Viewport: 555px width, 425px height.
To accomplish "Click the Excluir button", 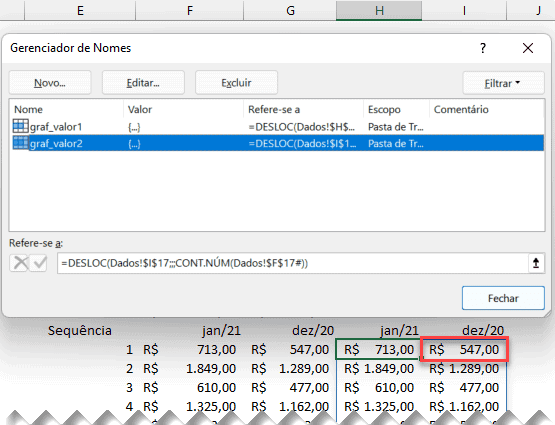I will click(x=236, y=83).
